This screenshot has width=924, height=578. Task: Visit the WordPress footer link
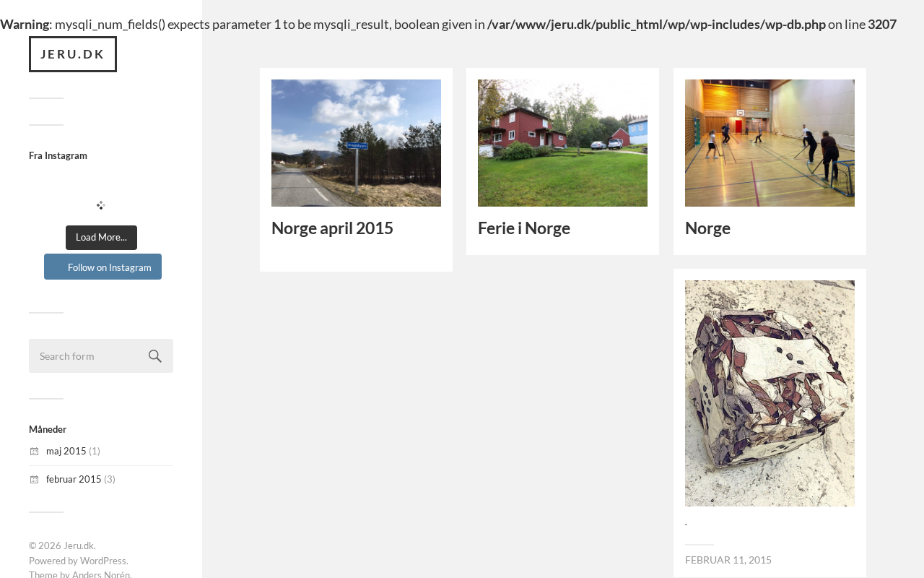(x=103, y=561)
